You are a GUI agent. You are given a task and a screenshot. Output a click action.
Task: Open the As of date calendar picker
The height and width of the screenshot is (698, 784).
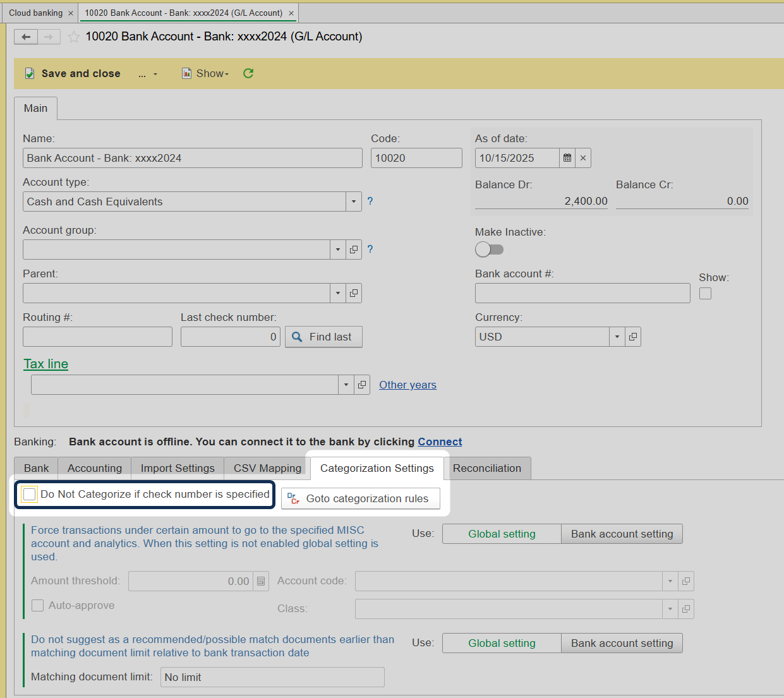click(x=567, y=158)
